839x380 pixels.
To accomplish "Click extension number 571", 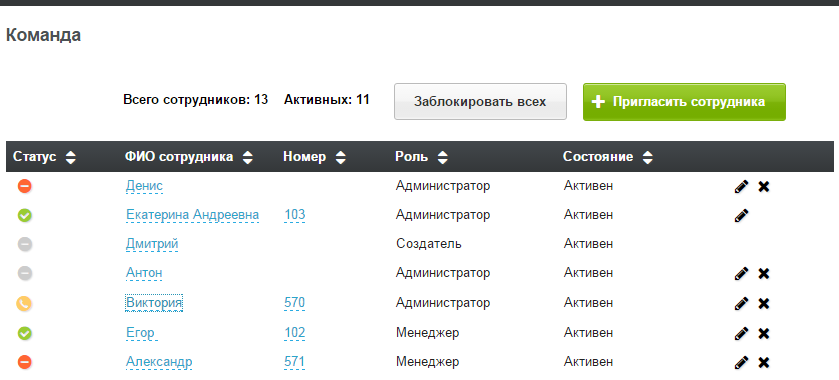I will click(295, 362).
